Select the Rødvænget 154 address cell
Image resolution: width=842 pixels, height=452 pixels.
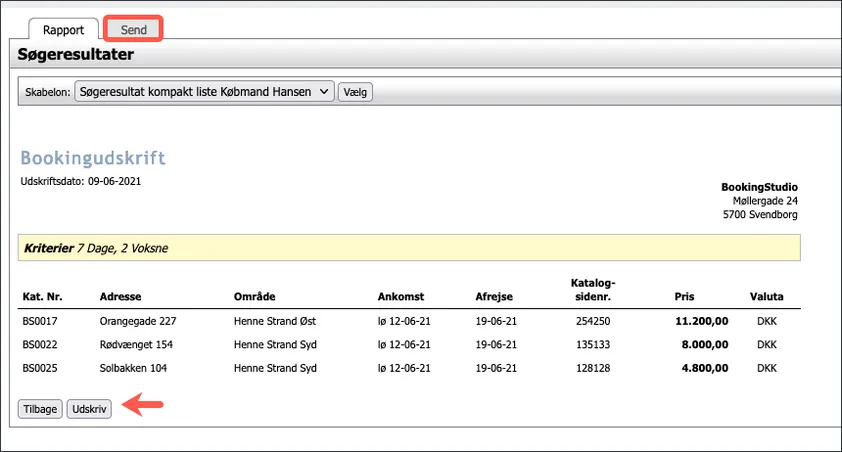tap(137, 344)
